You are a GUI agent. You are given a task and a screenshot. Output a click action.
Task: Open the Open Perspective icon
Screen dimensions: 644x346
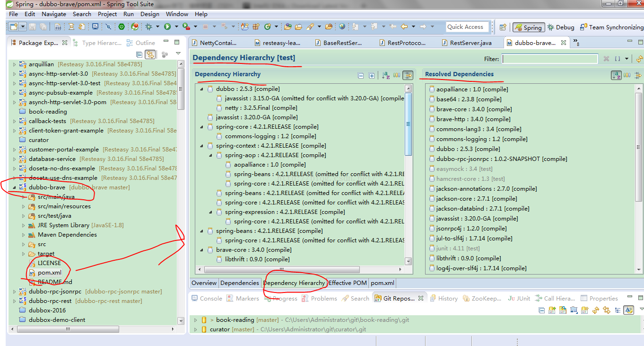(503, 27)
